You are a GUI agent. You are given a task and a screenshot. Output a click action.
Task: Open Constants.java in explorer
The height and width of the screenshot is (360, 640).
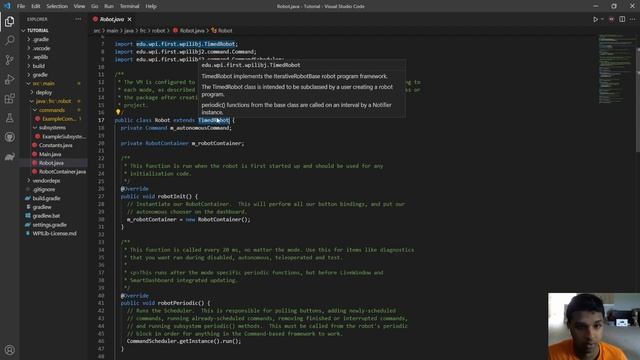(53, 145)
